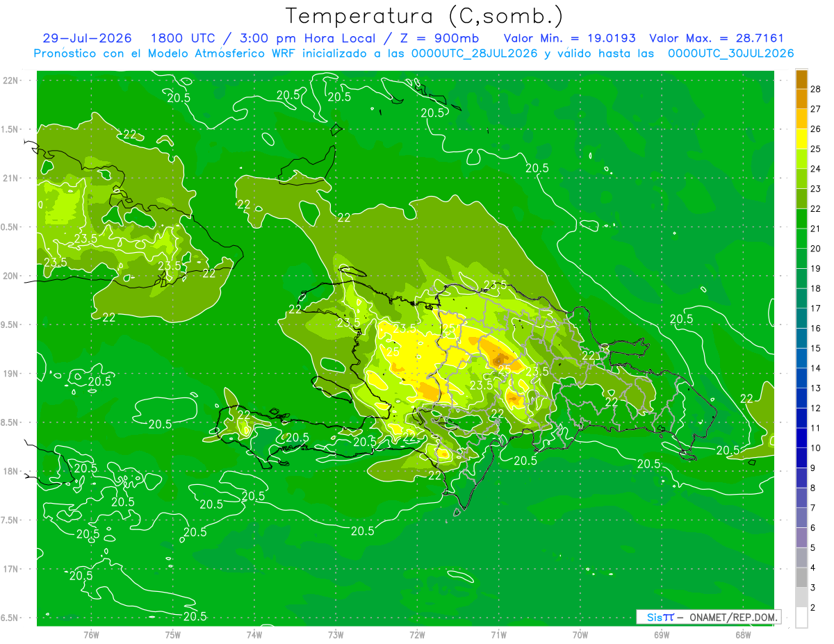Click the colorbar swatch between 21 and 22

point(801,219)
